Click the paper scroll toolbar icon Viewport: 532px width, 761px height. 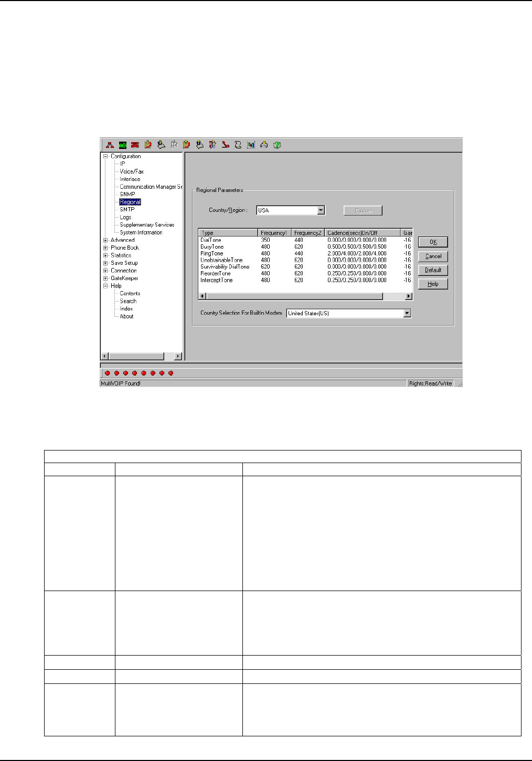[x=238, y=145]
